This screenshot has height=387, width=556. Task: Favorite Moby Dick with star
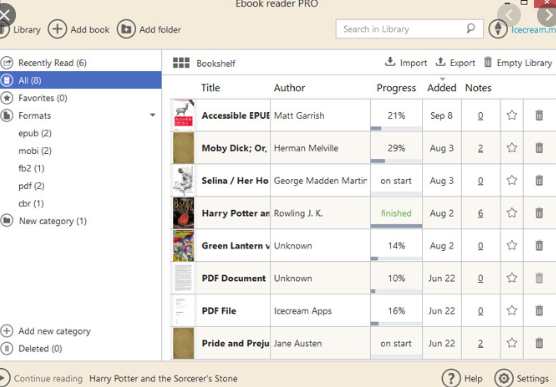click(x=512, y=147)
